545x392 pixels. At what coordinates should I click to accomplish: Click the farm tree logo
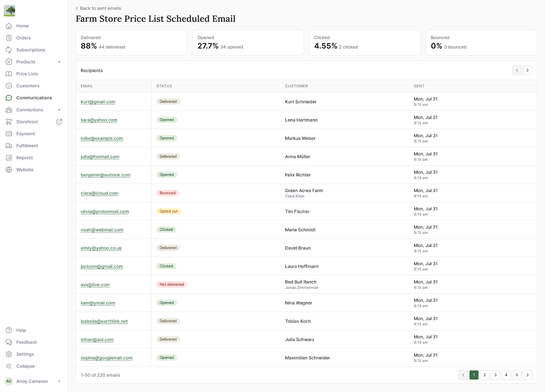[x=10, y=11]
